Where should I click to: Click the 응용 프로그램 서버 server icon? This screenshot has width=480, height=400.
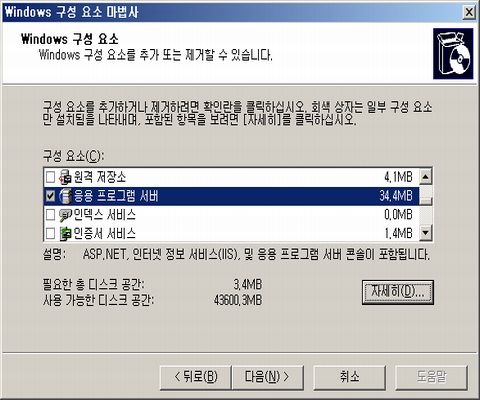coord(65,196)
